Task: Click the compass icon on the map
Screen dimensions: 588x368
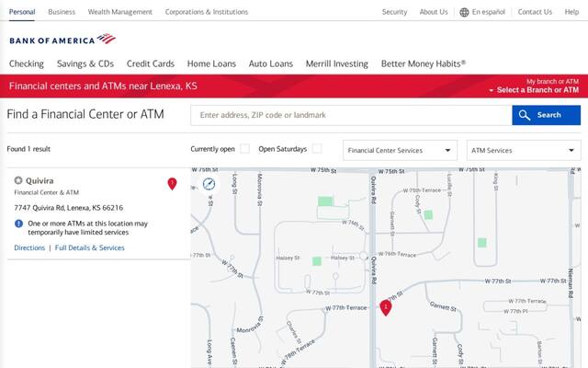Action: [x=209, y=184]
